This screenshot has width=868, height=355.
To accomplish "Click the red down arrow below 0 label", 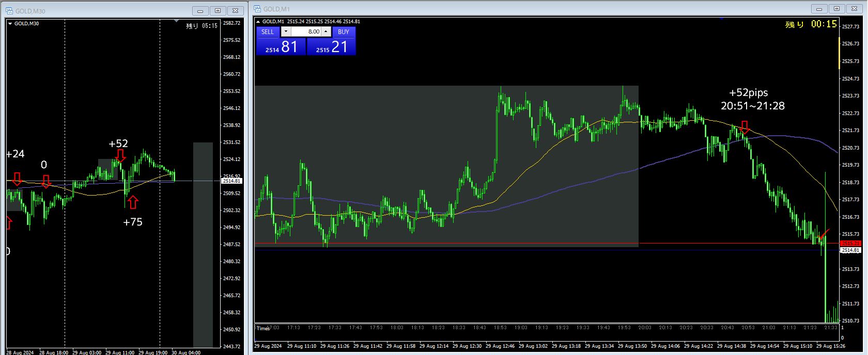I will click(46, 181).
